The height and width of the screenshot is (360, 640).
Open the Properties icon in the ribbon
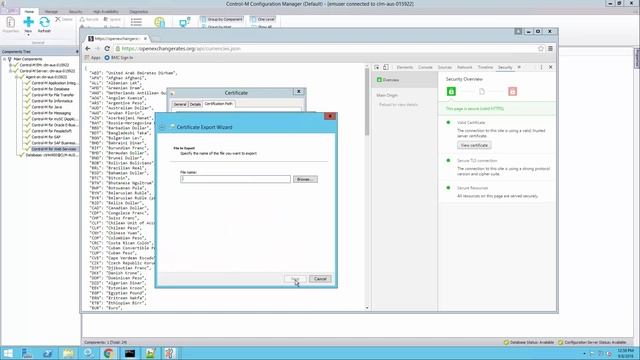[11, 22]
